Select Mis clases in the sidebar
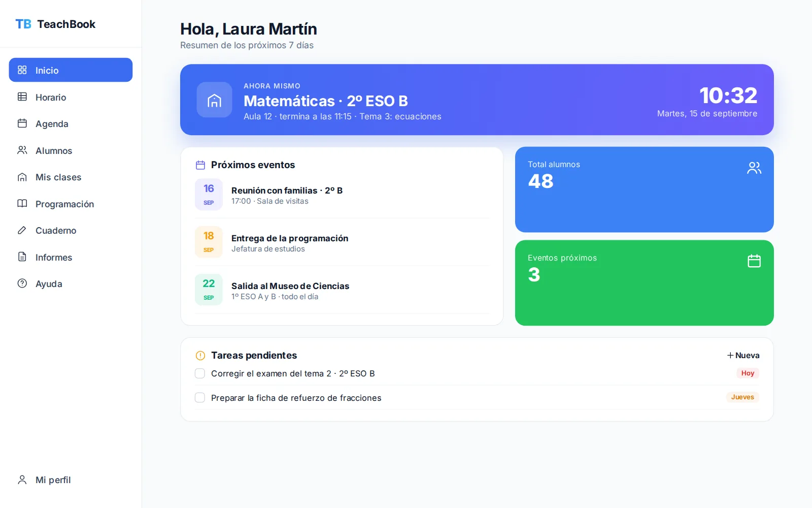 click(71, 177)
